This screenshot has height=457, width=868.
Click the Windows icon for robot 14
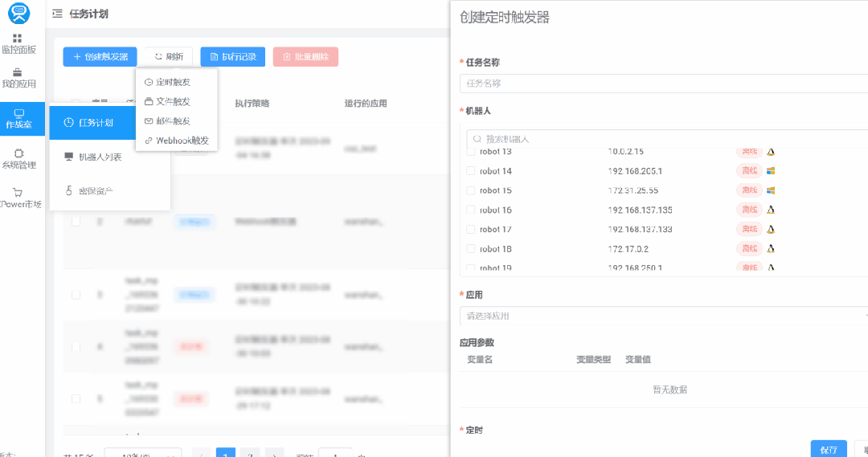[x=771, y=171]
